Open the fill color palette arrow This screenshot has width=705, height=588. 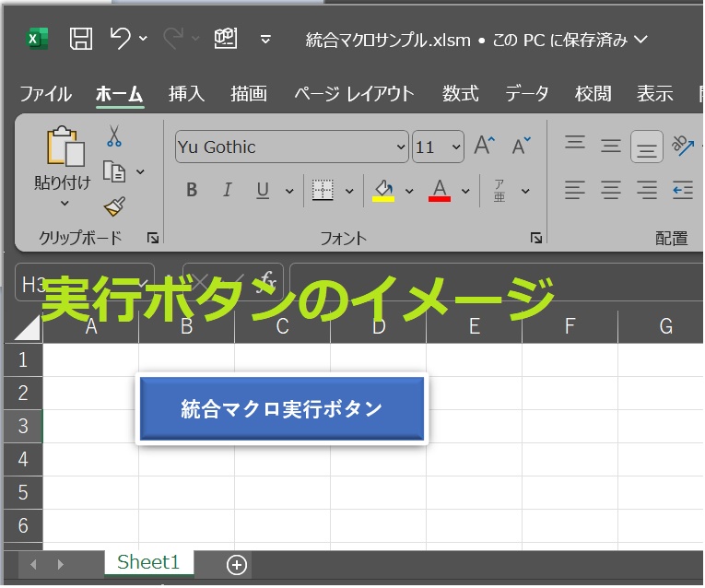[x=409, y=192]
